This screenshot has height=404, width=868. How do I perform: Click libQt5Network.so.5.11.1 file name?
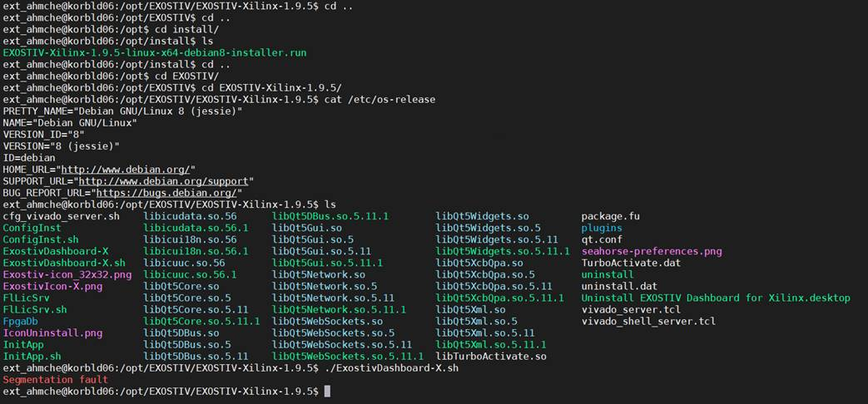coord(340,309)
